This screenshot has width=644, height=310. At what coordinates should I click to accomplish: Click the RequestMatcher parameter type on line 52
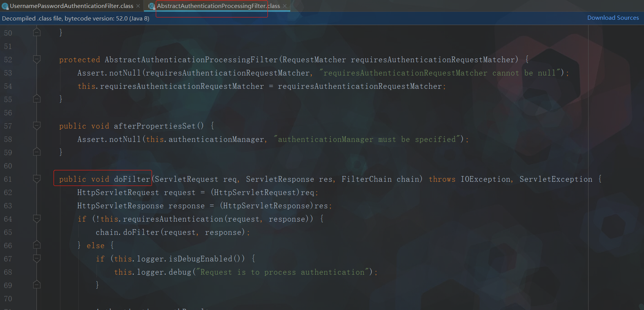[x=314, y=60]
